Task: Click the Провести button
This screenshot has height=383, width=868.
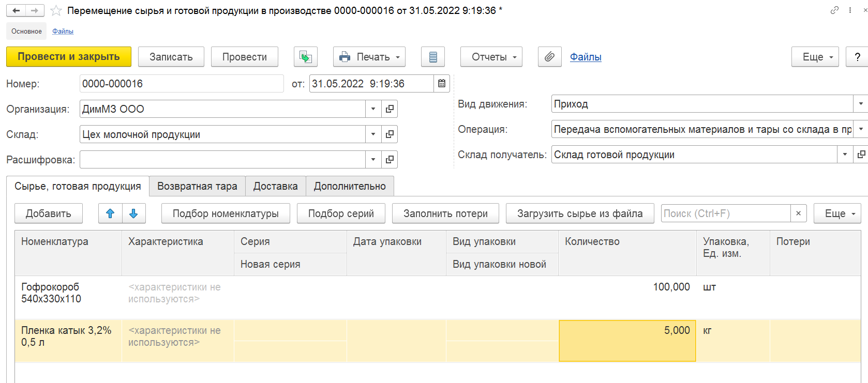Action: (x=245, y=57)
